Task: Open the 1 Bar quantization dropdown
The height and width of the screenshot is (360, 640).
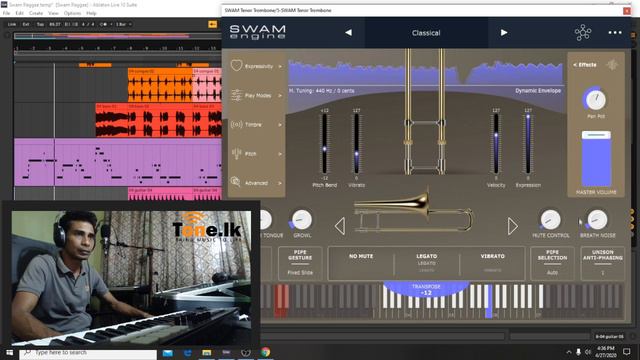Action: [x=124, y=24]
